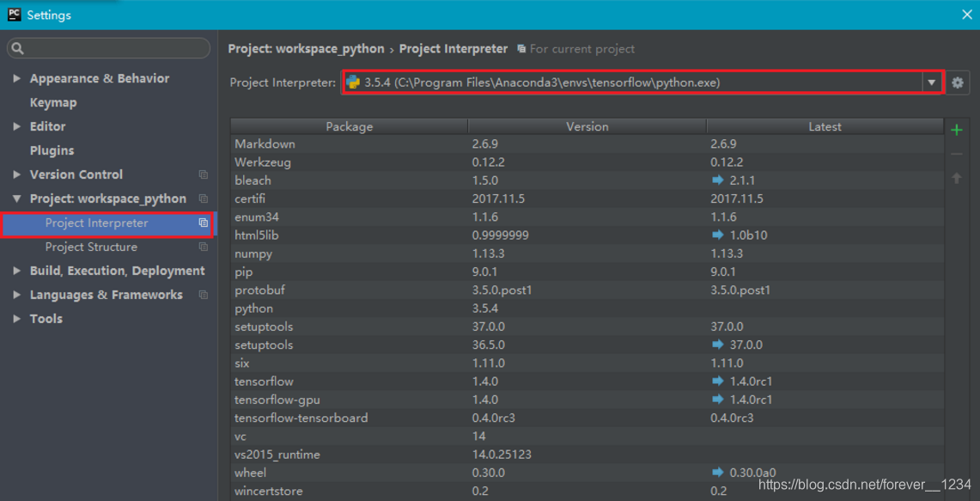Click the copy icon next to Languages & Frameworks
Viewport: 980px width, 501px height.
203,295
